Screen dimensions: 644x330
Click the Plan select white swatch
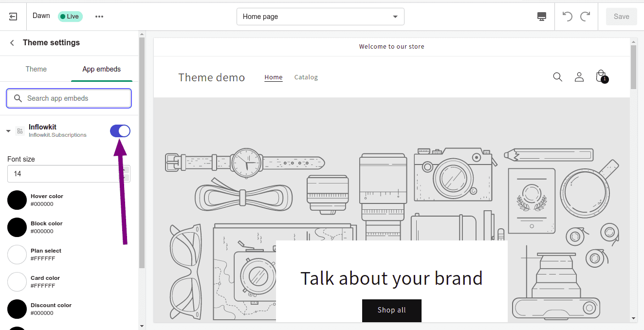[17, 255]
